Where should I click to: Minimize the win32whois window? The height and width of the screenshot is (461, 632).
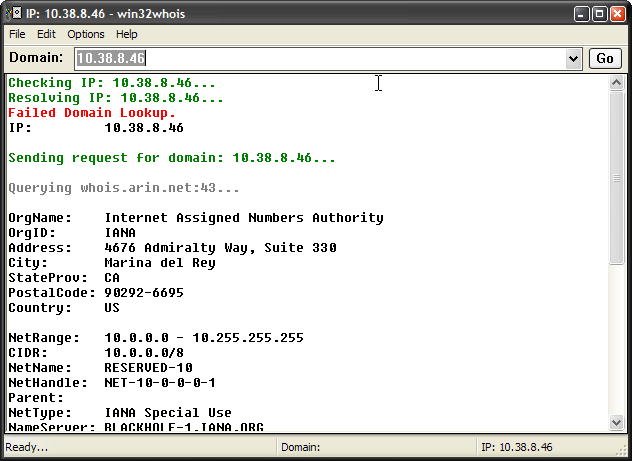(581, 14)
